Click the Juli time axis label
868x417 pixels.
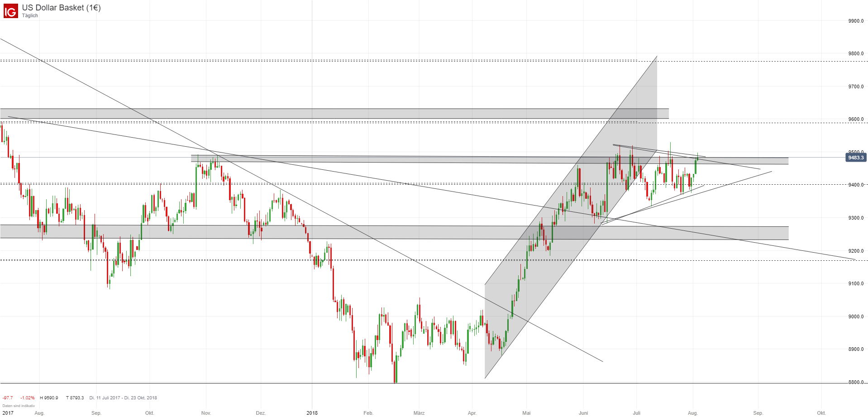click(x=637, y=413)
